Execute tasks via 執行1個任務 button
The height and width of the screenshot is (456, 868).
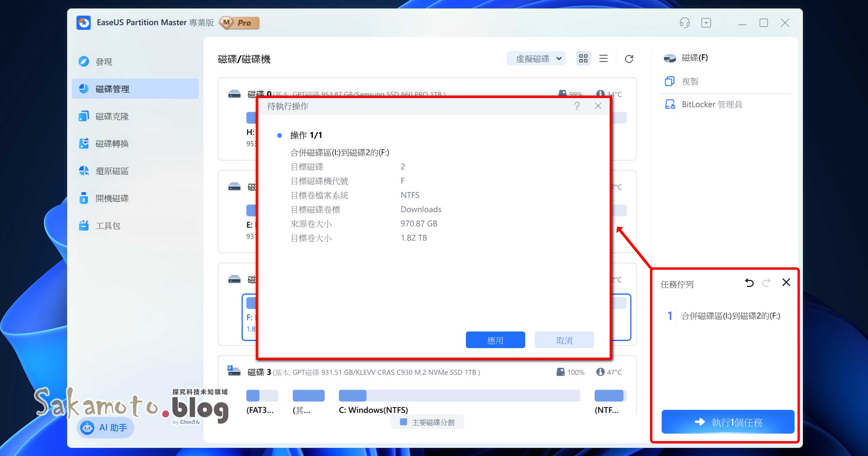[x=727, y=422]
